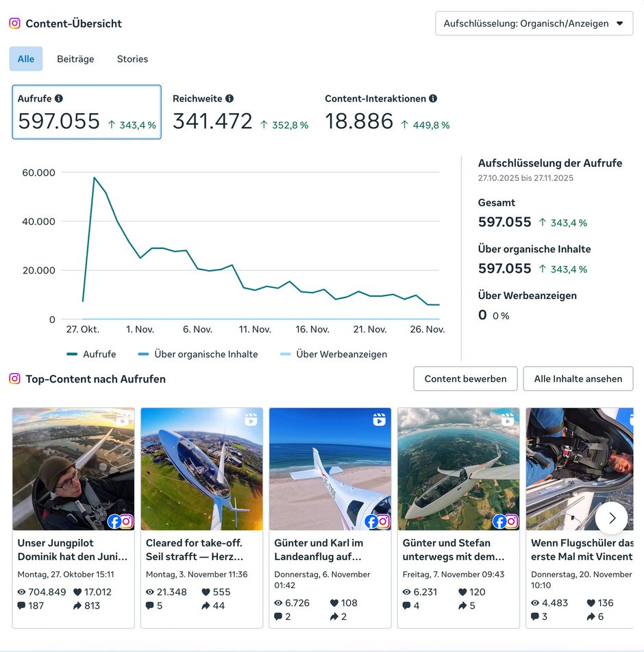Toggle the Aufrufe series in the chart legend
Screen dimensions: 644x652
tap(91, 354)
